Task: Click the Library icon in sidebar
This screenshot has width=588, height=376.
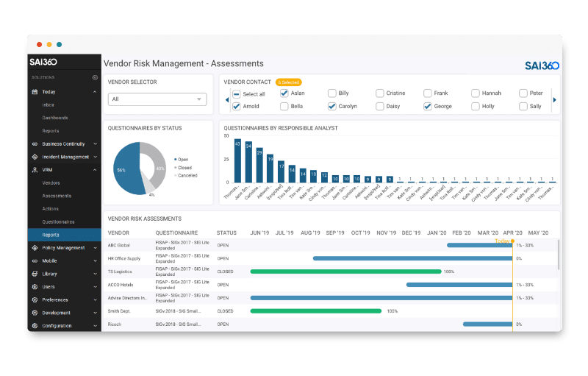Action: (x=35, y=274)
